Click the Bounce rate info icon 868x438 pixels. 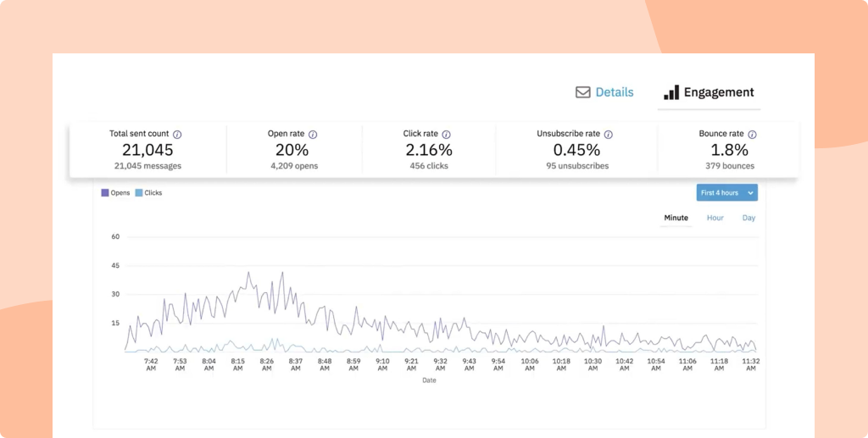point(752,134)
